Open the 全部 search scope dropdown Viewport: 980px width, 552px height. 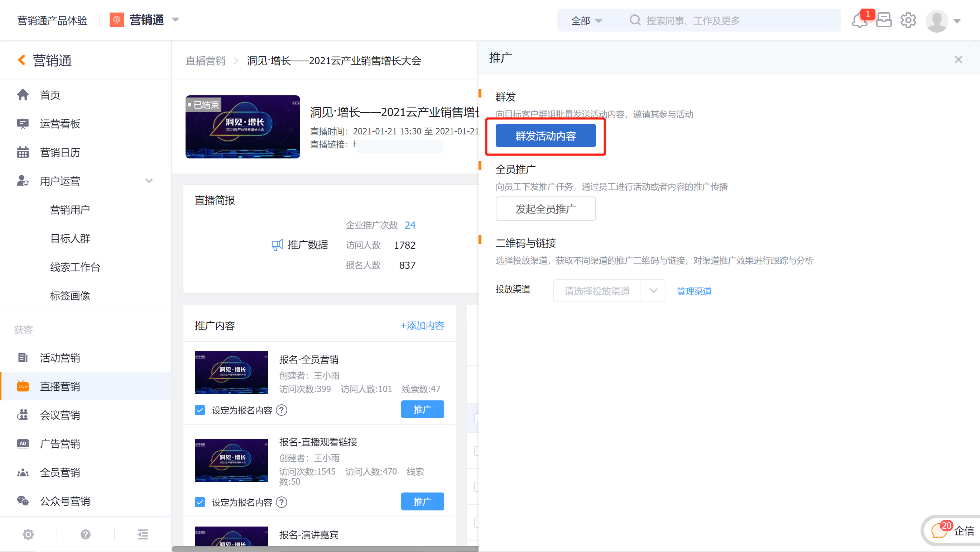coord(586,20)
